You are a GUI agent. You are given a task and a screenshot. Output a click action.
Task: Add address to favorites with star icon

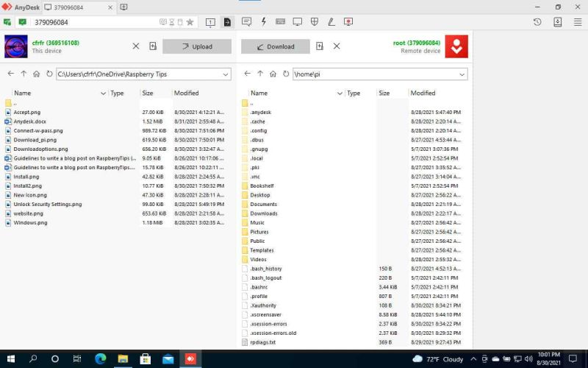190,22
